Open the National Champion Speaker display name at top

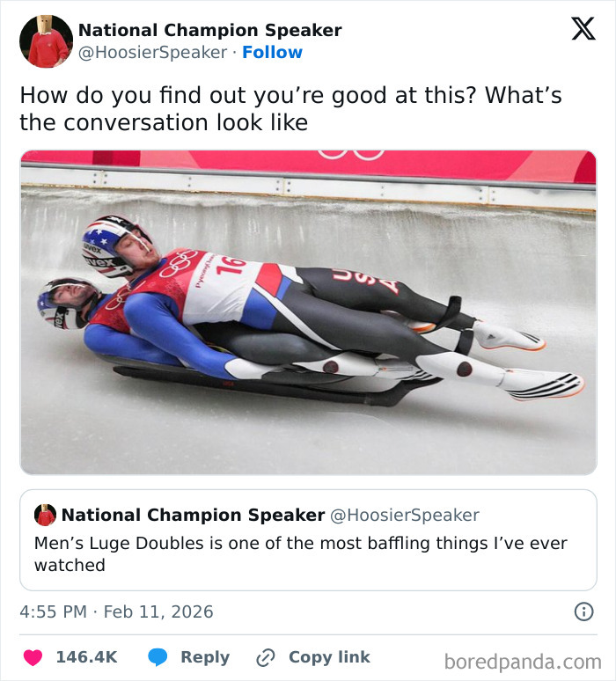[209, 30]
